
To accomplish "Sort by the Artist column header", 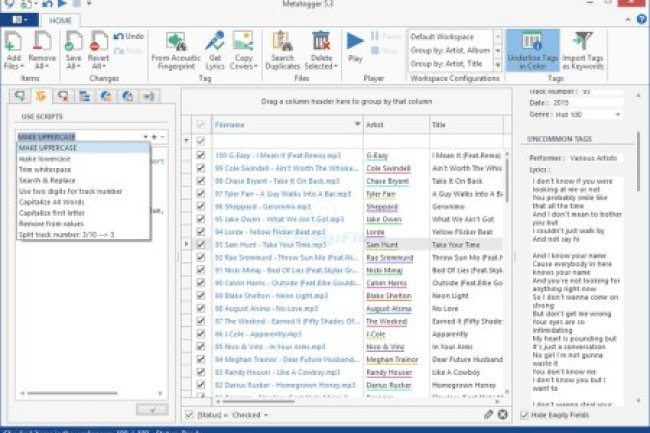I will coord(396,124).
